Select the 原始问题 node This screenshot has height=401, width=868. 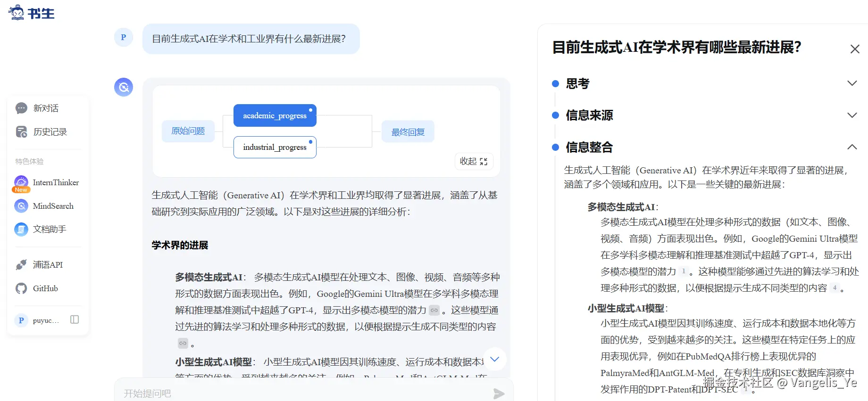tap(188, 131)
